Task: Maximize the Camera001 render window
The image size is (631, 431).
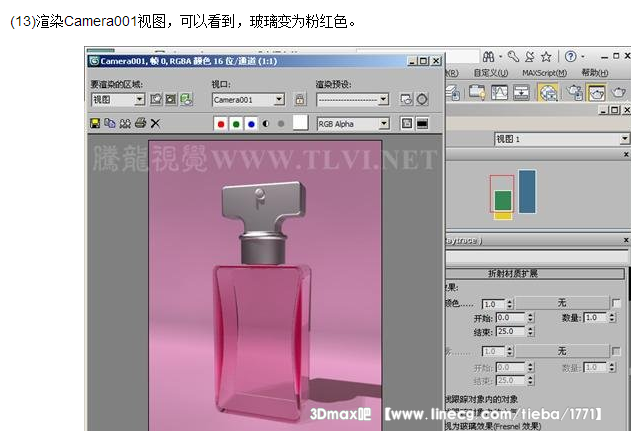Action: (x=423, y=61)
